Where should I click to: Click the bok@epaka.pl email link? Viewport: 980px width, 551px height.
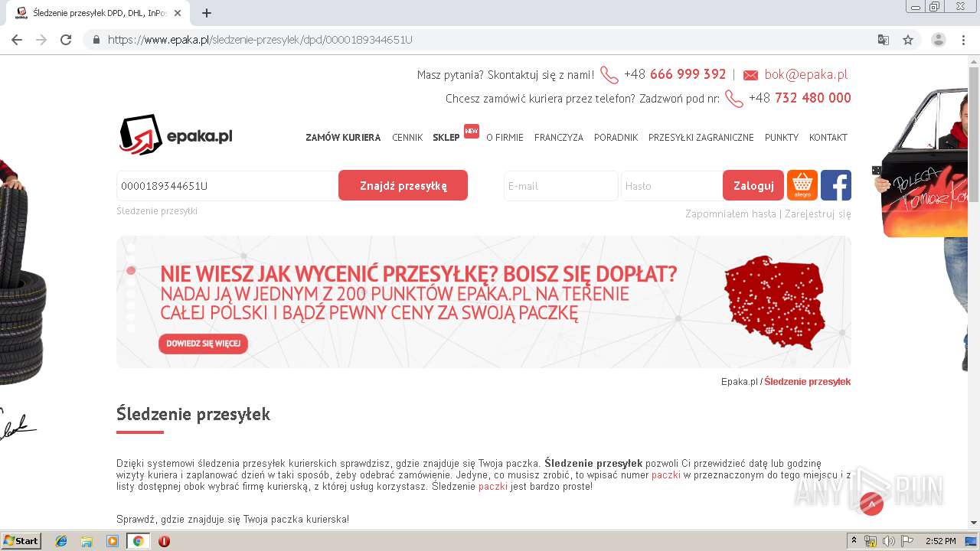[x=805, y=74]
